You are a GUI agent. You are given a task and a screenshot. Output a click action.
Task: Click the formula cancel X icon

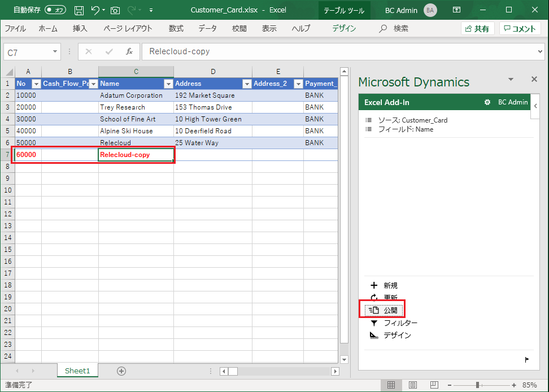89,52
